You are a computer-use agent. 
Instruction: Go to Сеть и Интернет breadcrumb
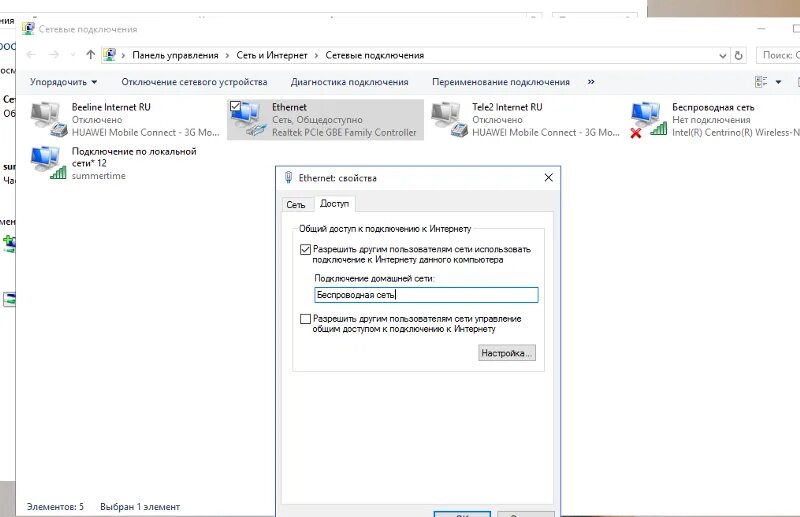[272, 55]
